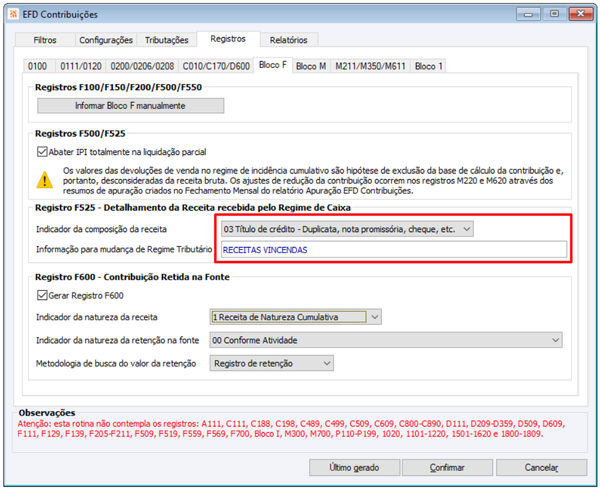Select the Bloco F sub-tab

pos(273,65)
